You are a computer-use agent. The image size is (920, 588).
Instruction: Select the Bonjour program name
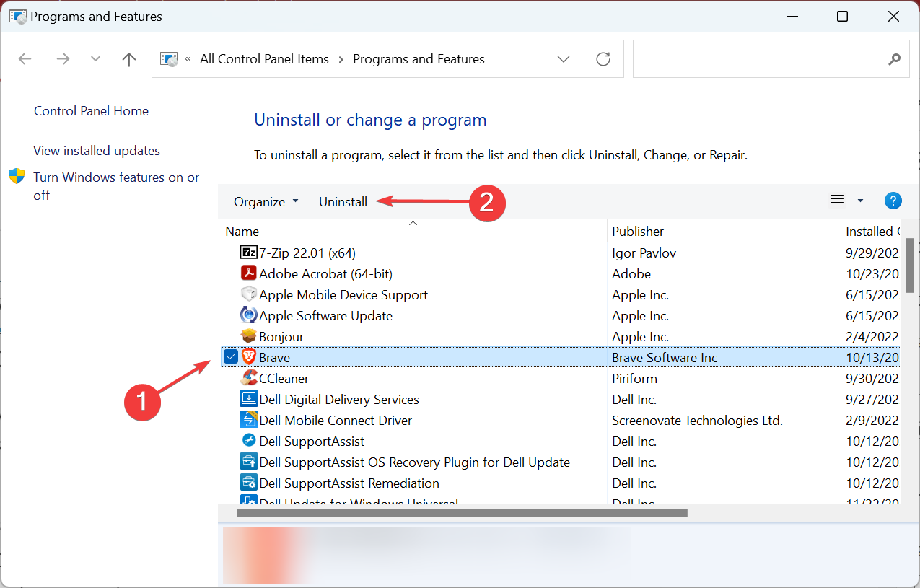coord(281,337)
